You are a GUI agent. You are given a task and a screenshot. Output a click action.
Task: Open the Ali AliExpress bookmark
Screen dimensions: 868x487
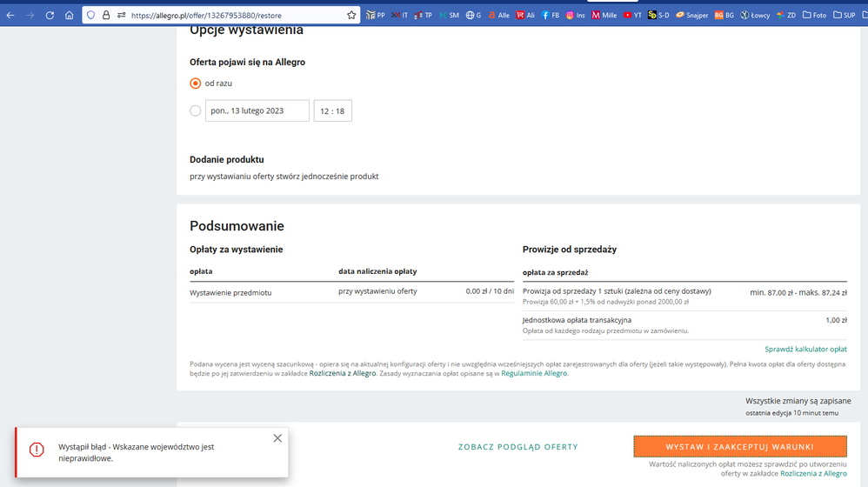(525, 16)
